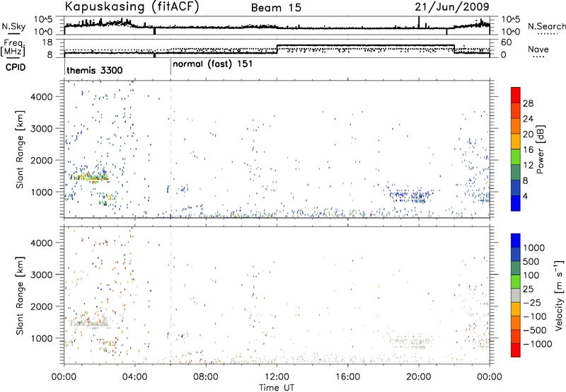The width and height of the screenshot is (566, 392).
Task: Click the green 25–100 Velocity colorbar segment
Action: 516,281
